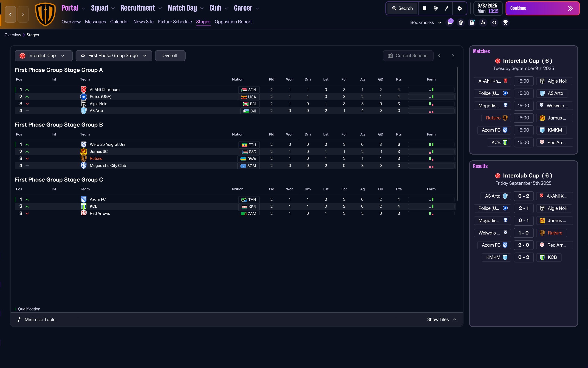The image size is (588, 368).
Task: Open the scouting magnifier person icon
Action: click(x=483, y=22)
